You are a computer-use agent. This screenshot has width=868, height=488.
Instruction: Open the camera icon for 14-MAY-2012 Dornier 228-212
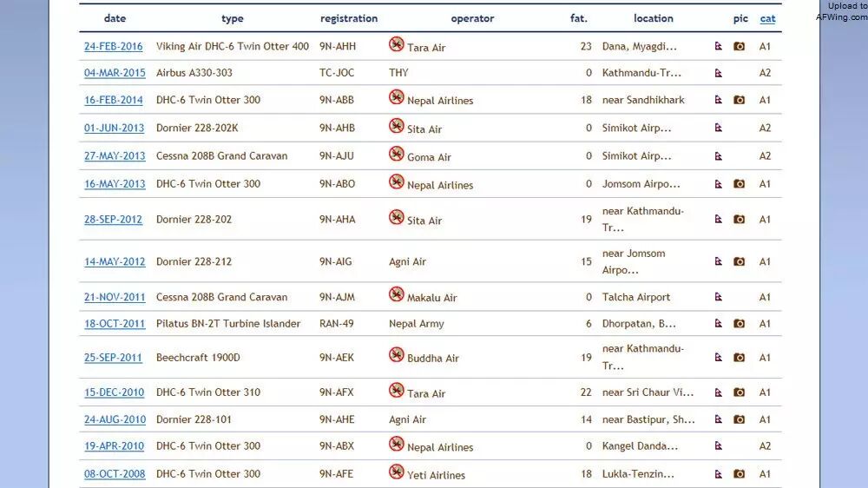click(739, 261)
